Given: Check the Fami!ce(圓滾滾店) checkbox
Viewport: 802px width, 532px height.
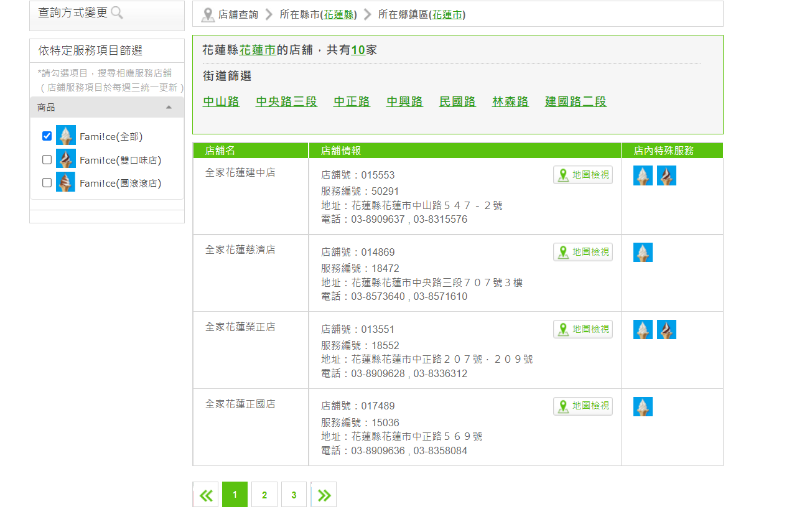Looking at the screenshot, I should coord(47,183).
